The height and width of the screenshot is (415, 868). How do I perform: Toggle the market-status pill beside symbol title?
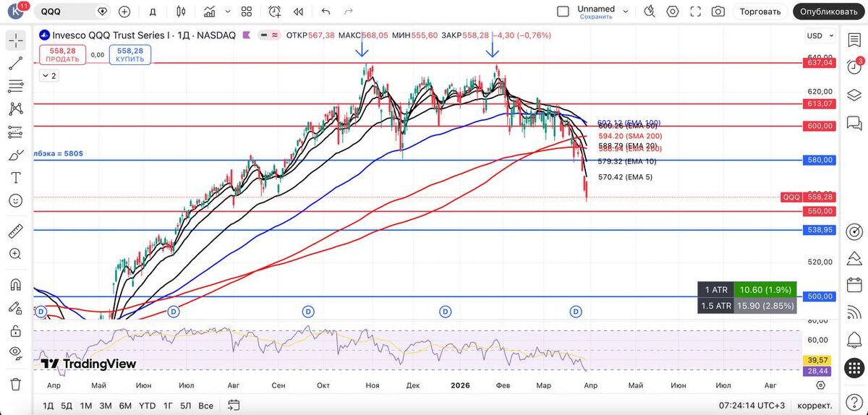click(x=270, y=35)
